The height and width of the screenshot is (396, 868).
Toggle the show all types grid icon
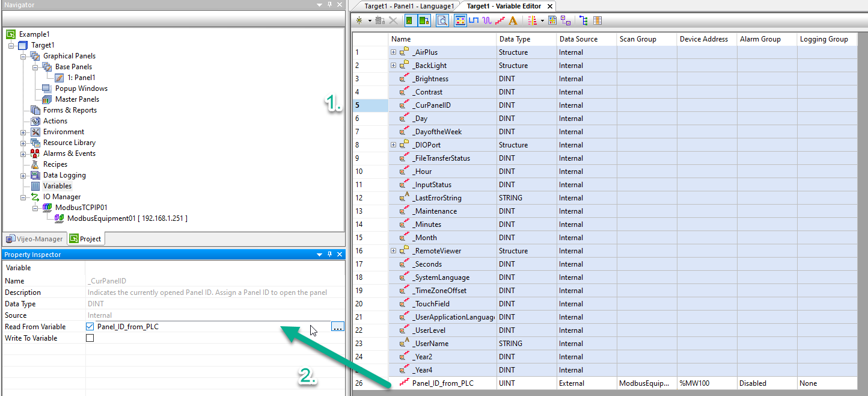460,20
